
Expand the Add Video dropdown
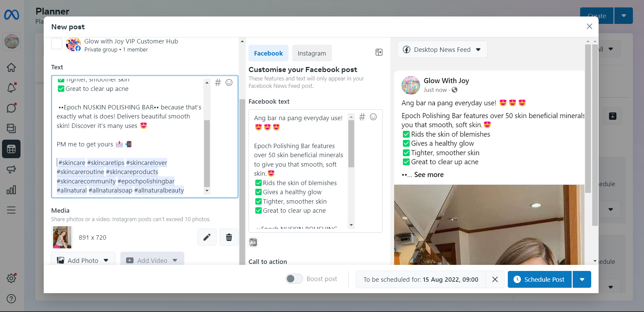click(175, 261)
